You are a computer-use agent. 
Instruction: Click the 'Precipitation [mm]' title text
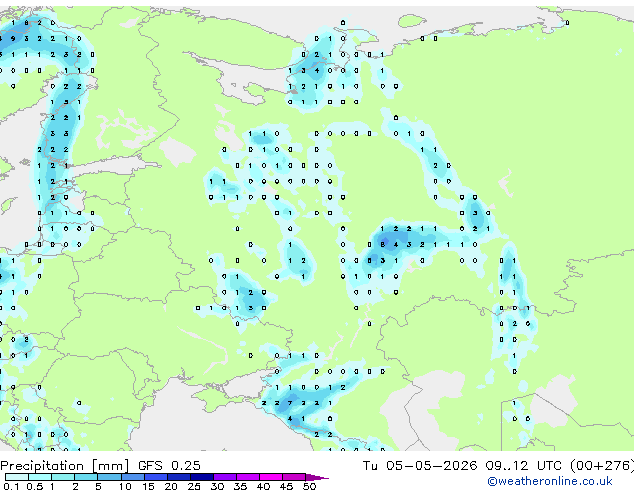(65, 466)
